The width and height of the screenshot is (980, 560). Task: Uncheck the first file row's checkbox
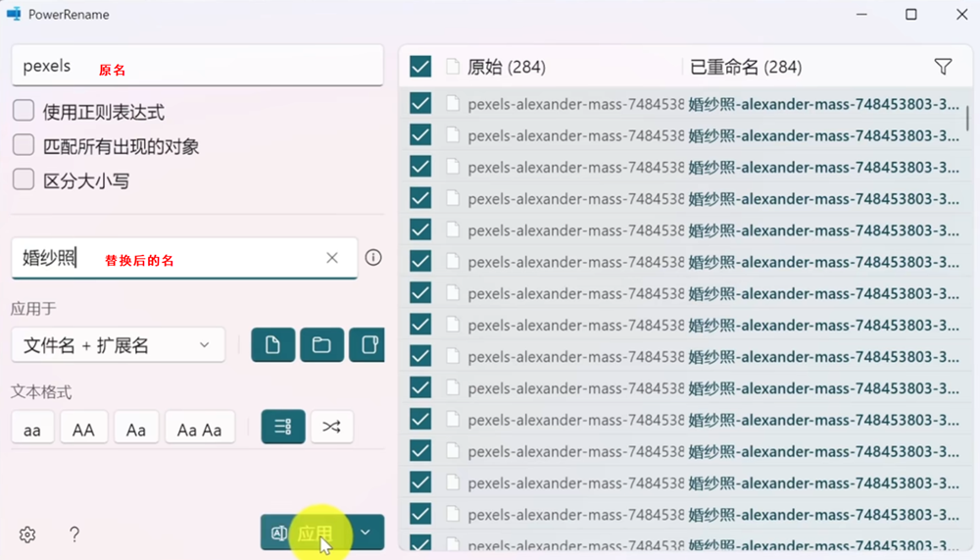420,103
